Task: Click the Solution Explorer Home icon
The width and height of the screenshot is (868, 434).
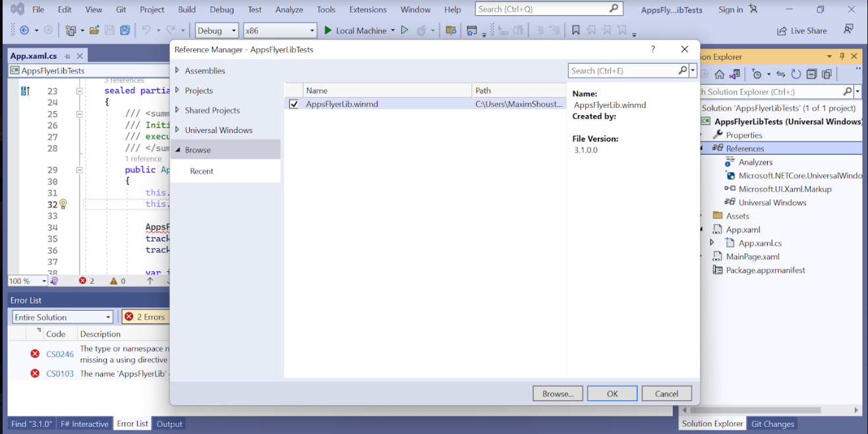Action: tap(720, 74)
